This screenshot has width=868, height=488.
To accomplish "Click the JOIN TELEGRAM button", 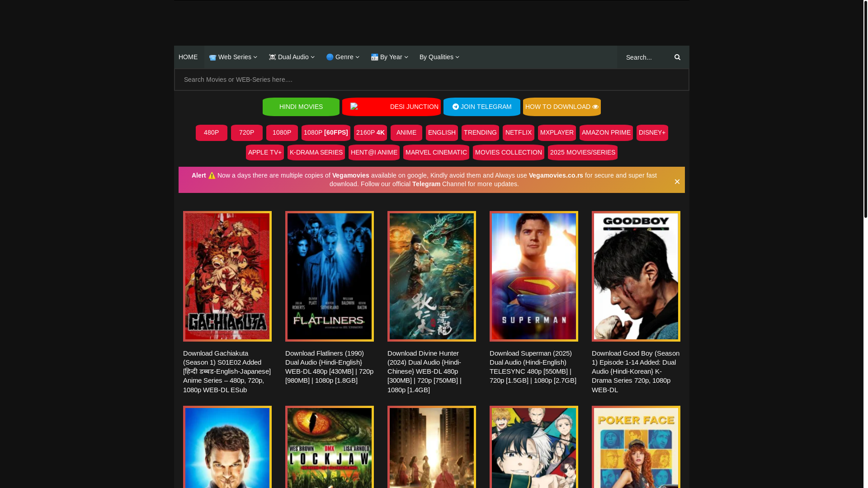I will tap(482, 107).
